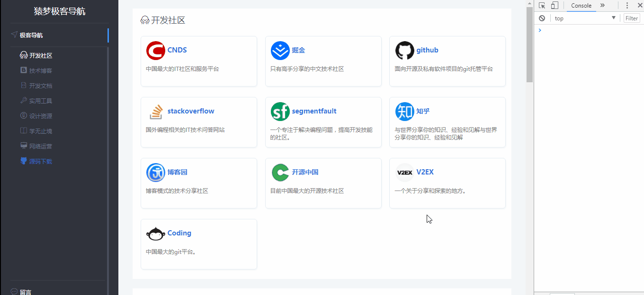The height and width of the screenshot is (295, 644).
Task: Toggle the device emulation toolbar
Action: click(554, 5)
